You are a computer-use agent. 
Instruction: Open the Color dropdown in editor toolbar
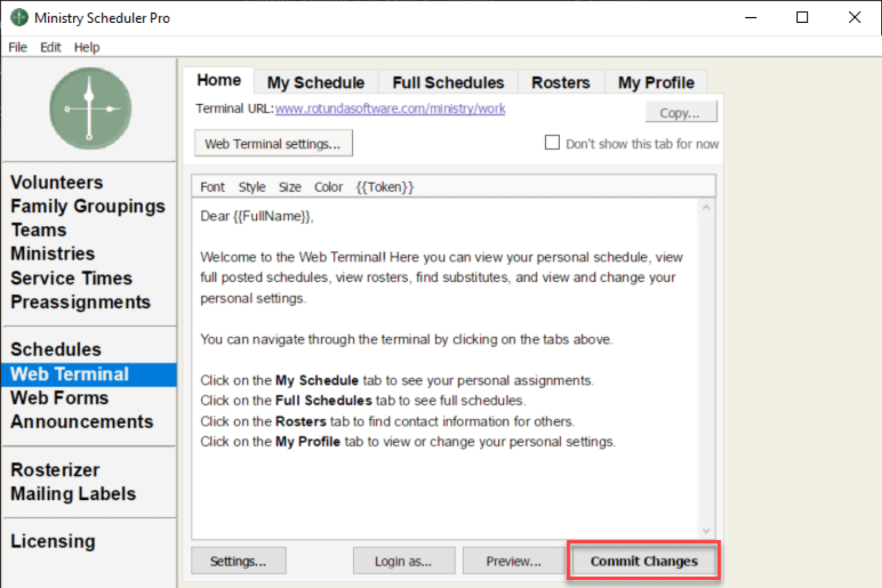(328, 187)
